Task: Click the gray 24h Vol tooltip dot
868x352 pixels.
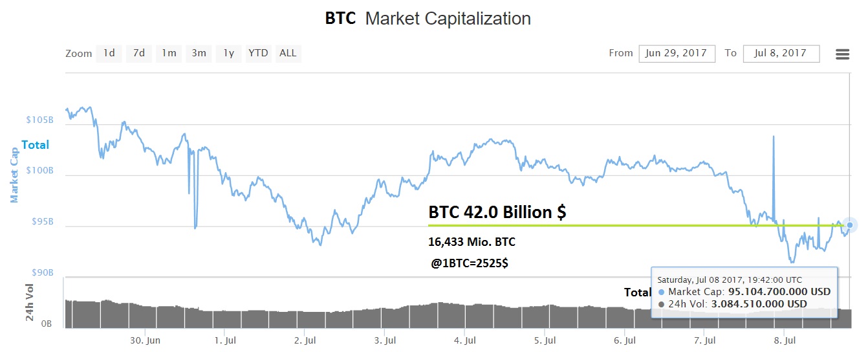Action: pyautogui.click(x=660, y=304)
